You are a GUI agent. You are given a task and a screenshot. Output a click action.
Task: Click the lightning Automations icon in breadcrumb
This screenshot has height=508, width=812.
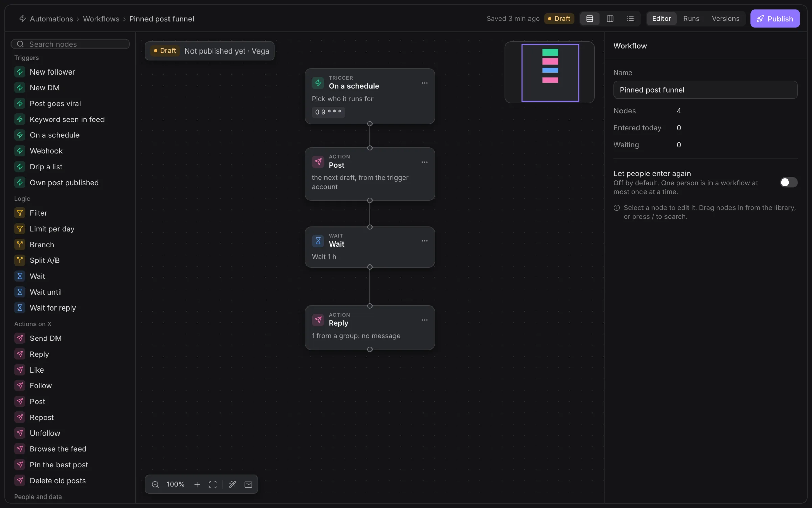(x=22, y=19)
